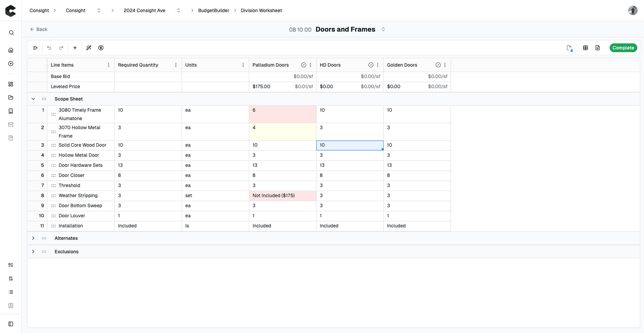The height and width of the screenshot is (333, 644).
Task: Toggle the Palladium Doors check circle
Action: click(x=304, y=65)
